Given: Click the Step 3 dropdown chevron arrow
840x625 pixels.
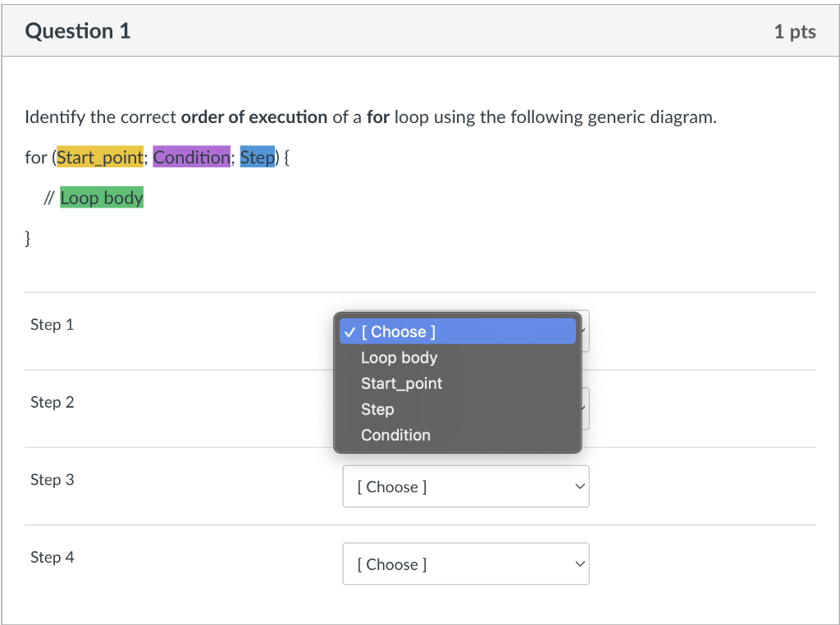Looking at the screenshot, I should pyautogui.click(x=580, y=486).
